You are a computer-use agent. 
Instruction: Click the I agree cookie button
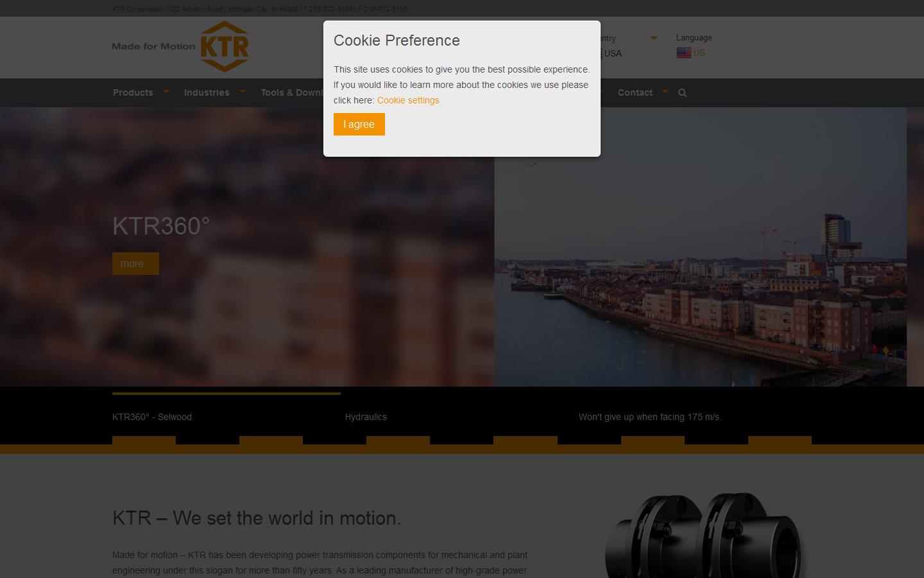tap(359, 124)
